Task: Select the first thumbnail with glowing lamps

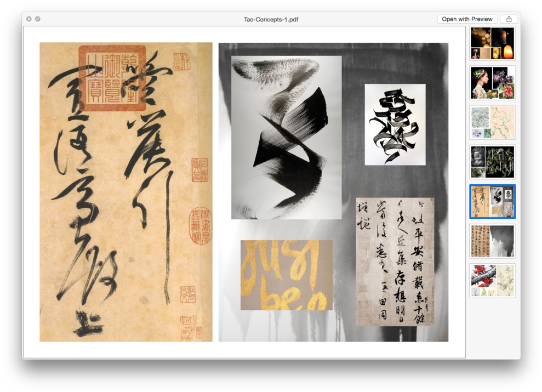Action: click(492, 43)
